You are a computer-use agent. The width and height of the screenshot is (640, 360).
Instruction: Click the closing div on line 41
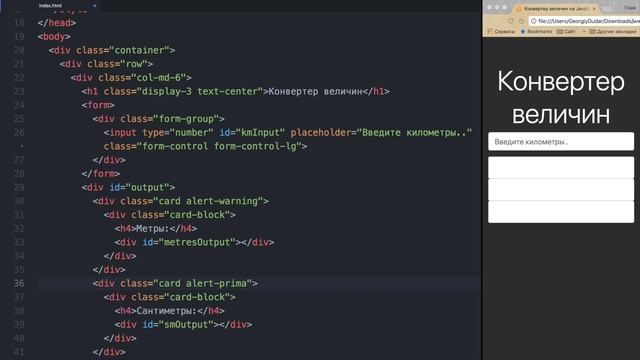tap(109, 352)
